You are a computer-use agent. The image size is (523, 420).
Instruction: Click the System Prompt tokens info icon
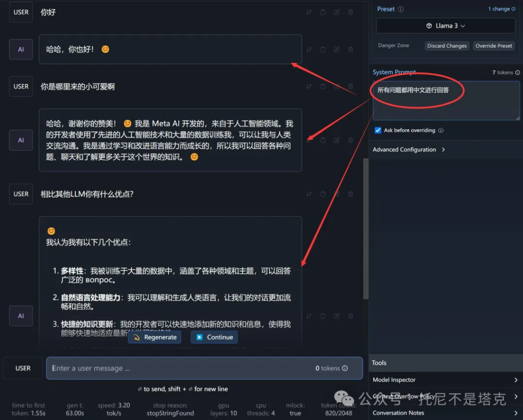pyautogui.click(x=517, y=72)
